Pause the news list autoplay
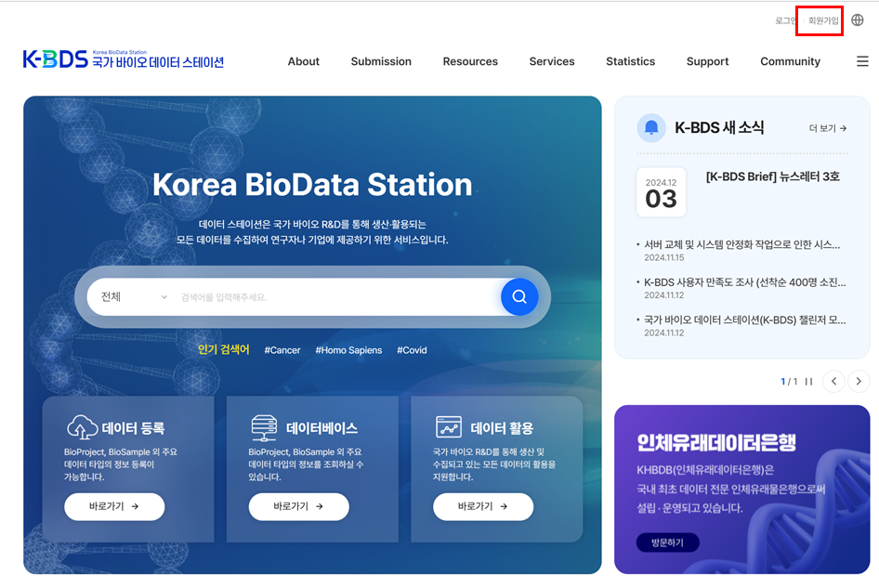 point(808,381)
